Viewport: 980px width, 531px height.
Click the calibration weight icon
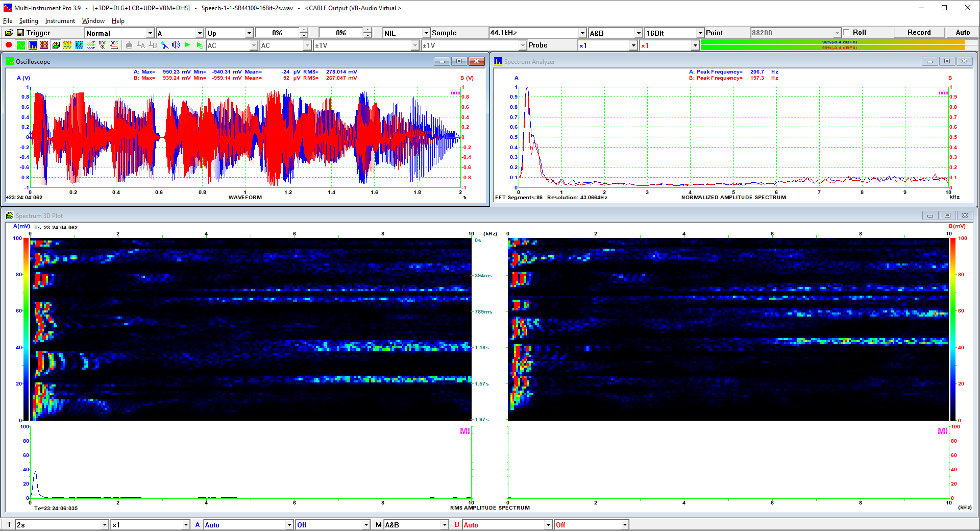(x=129, y=45)
